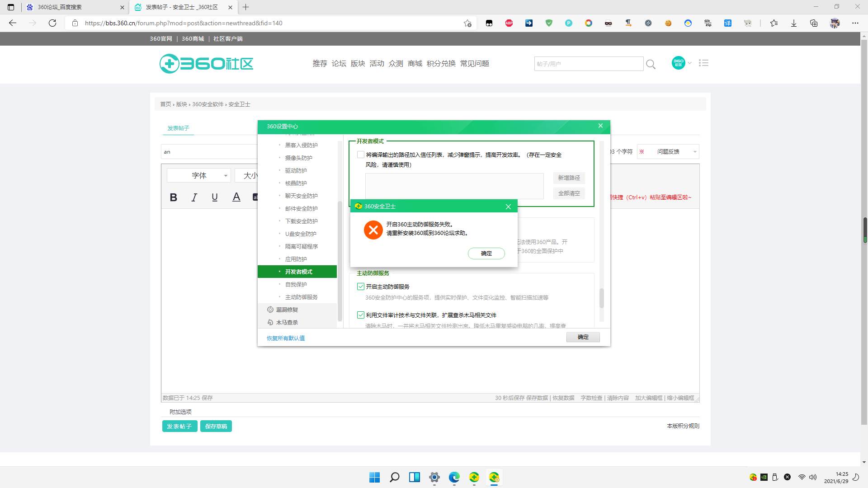Click 恢复所有默认值 link

tap(286, 338)
